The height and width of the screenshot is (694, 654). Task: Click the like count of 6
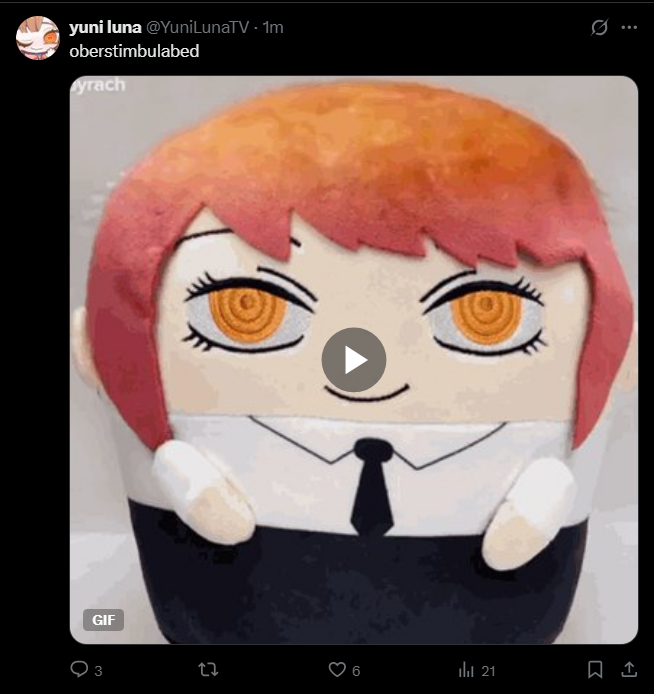(x=356, y=671)
